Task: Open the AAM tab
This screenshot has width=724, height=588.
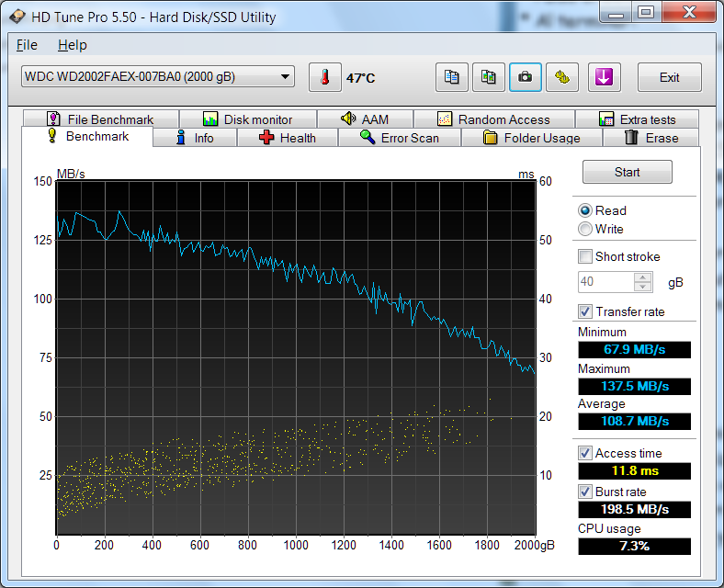Action: [366, 119]
